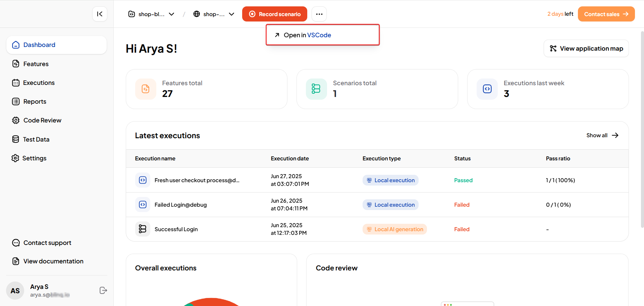Open Fresh user checkout process execution row
644x306 pixels.
tap(197, 181)
